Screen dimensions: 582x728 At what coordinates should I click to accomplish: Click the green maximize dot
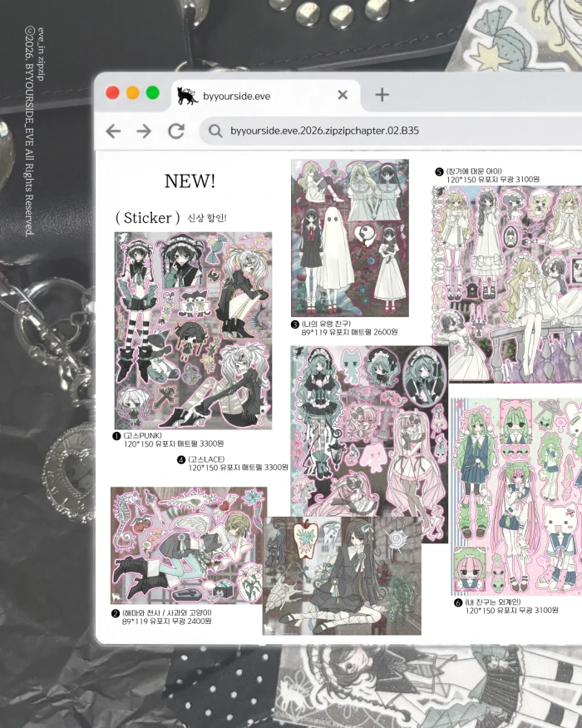click(153, 93)
